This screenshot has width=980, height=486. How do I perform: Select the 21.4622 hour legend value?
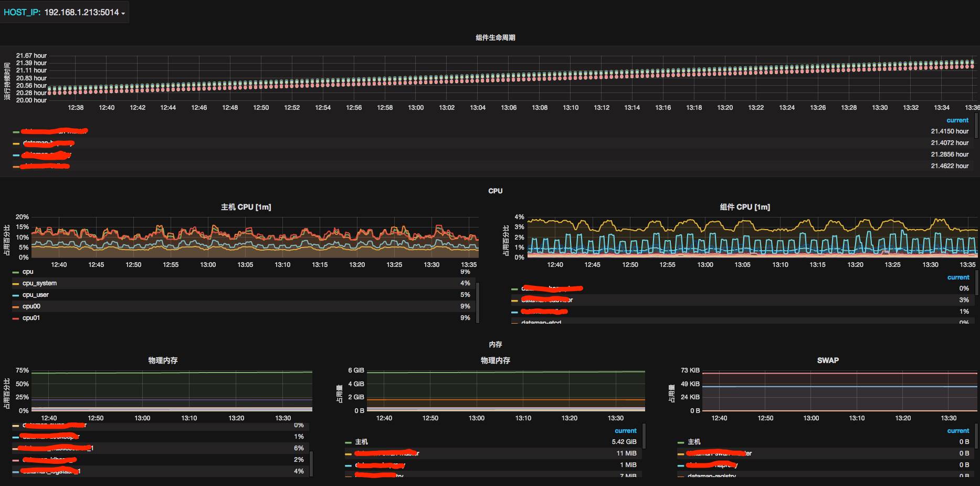[950, 166]
